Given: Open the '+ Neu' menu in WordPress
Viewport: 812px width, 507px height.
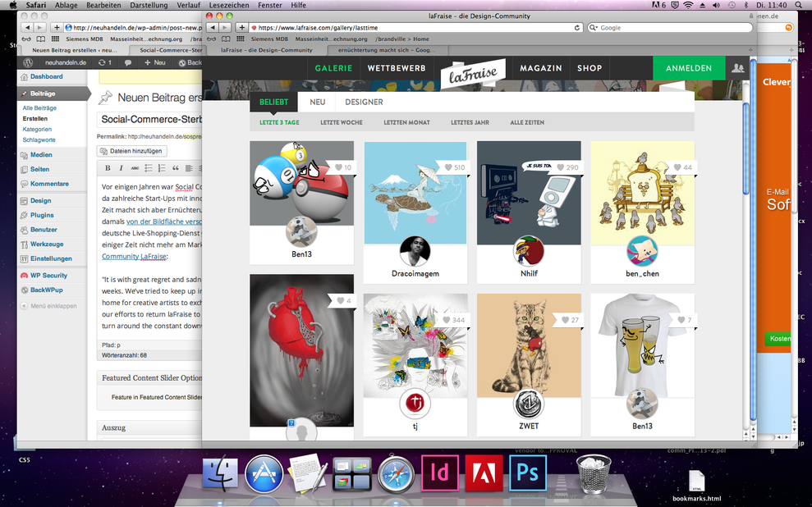Looking at the screenshot, I should pyautogui.click(x=155, y=62).
